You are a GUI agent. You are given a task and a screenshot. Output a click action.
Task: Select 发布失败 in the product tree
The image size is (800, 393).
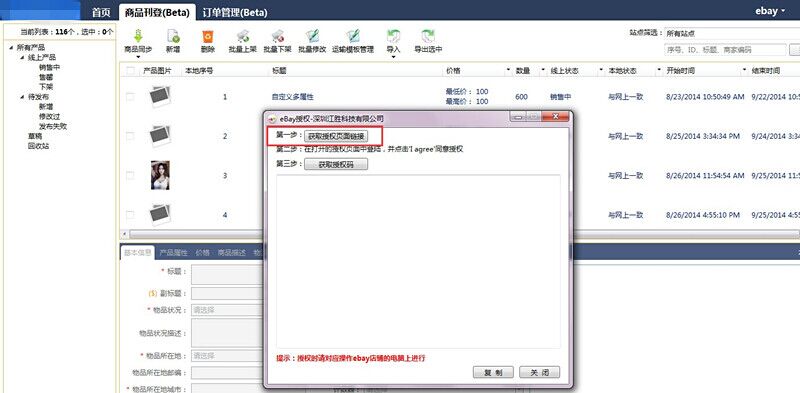53,126
